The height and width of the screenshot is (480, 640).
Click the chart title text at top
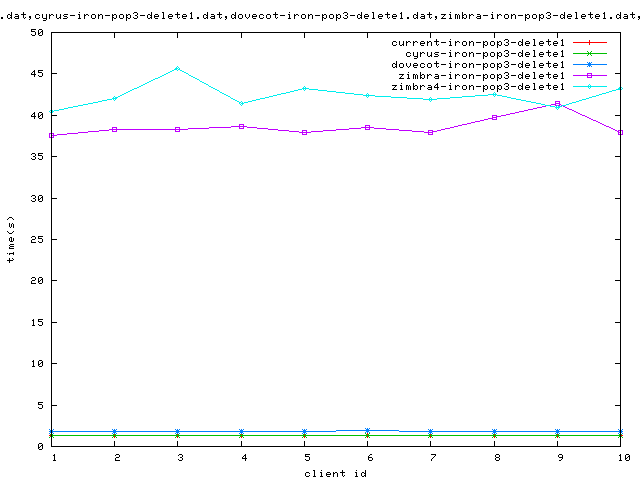[320, 8]
